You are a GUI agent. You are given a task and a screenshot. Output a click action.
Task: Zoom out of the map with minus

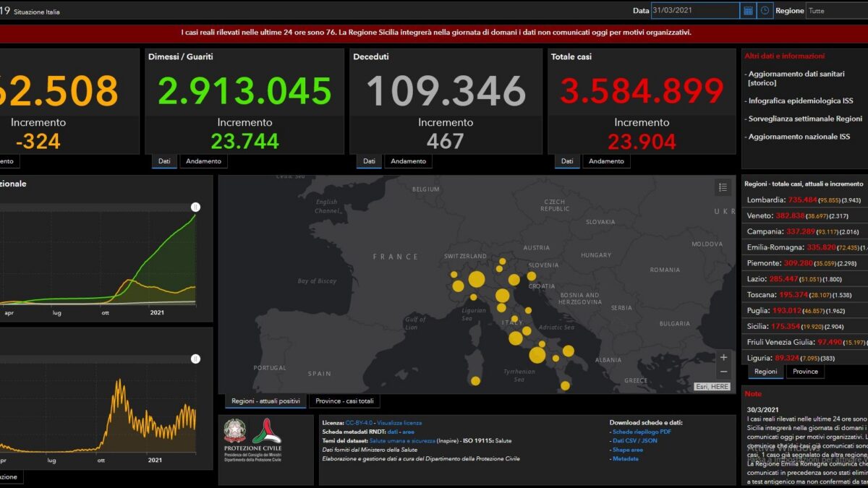pyautogui.click(x=723, y=372)
